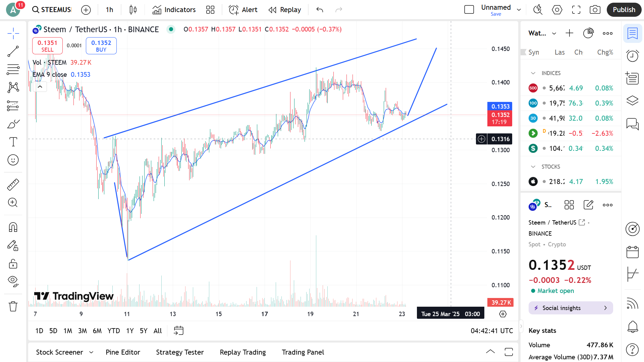The width and height of the screenshot is (644, 362).
Task: Change the 1h chart interval
Action: (109, 10)
